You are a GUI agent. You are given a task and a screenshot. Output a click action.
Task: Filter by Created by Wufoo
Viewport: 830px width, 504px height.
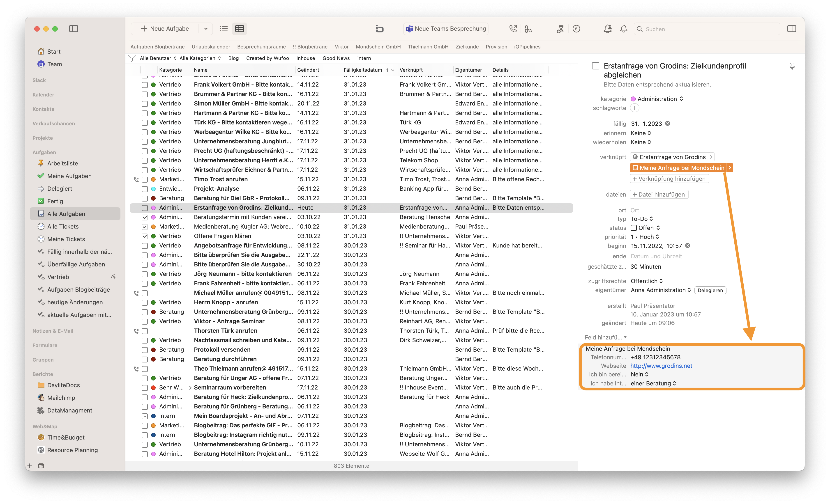tap(267, 58)
